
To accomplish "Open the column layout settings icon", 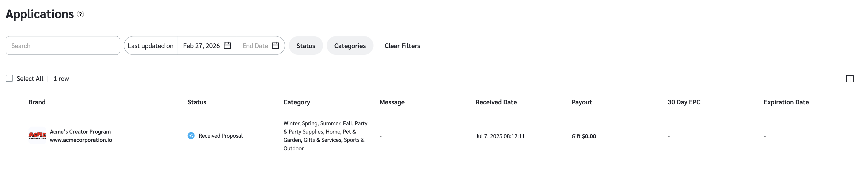I will (849, 79).
